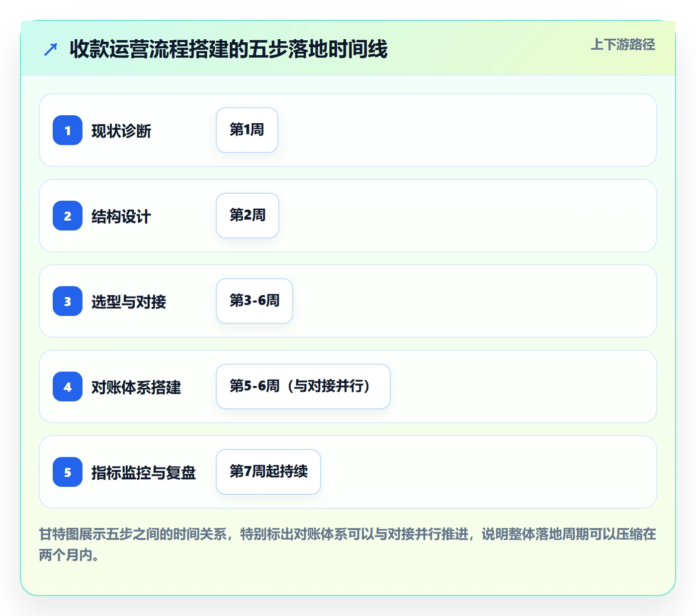Click the 结构设计 step label
This screenshot has height=616, width=696.
click(x=121, y=217)
